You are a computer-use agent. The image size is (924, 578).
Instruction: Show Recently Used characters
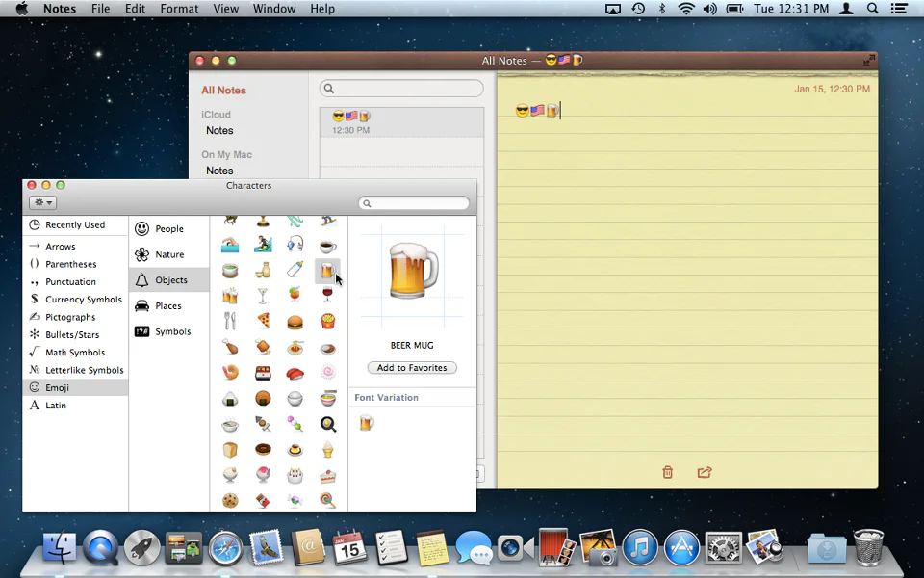pos(75,224)
